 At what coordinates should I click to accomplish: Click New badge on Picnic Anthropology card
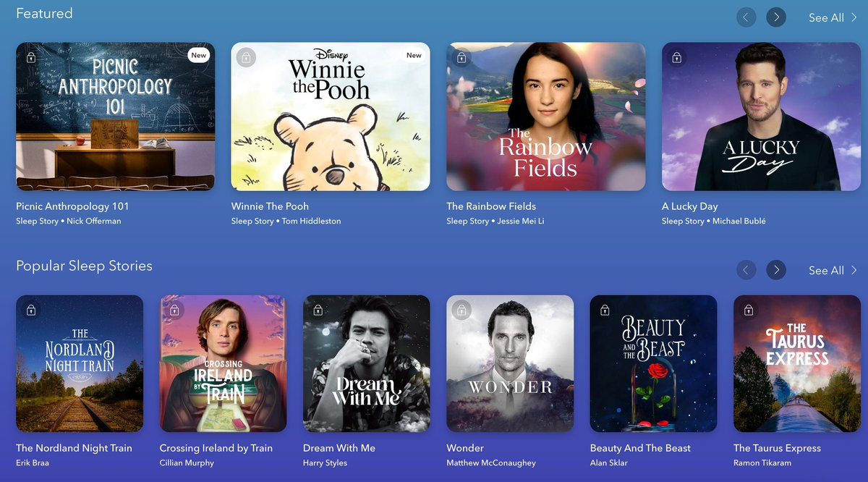click(x=199, y=55)
